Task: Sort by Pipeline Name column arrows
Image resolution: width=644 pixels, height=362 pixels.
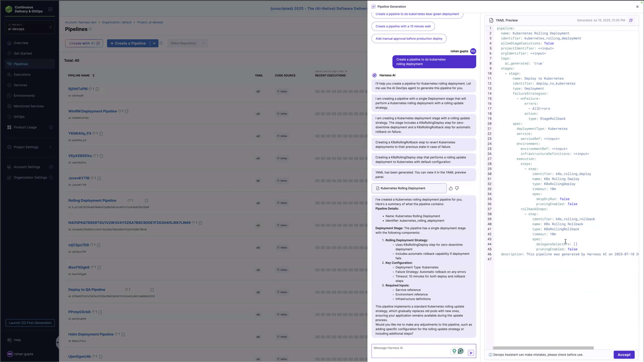Action: click(x=94, y=76)
